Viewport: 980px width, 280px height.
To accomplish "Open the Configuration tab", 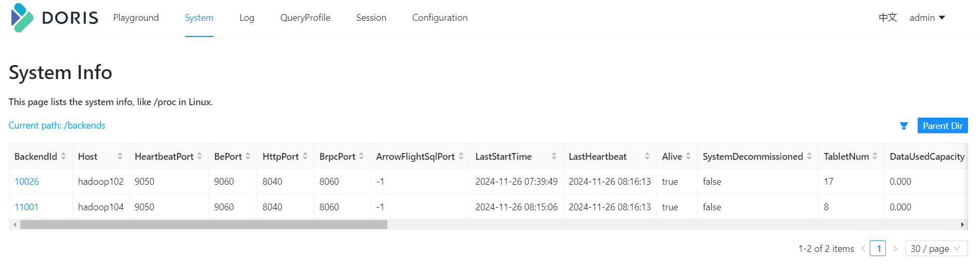I will (440, 18).
